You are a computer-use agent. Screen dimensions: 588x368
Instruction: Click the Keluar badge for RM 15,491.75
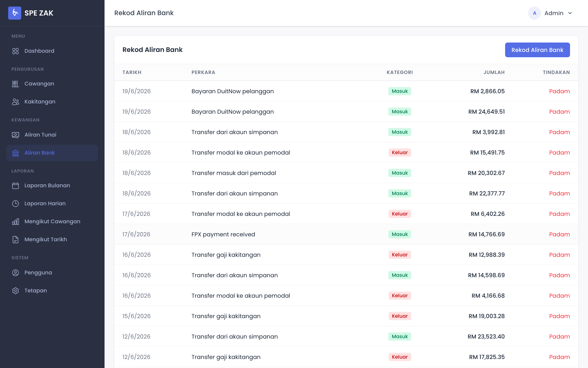pyautogui.click(x=400, y=153)
